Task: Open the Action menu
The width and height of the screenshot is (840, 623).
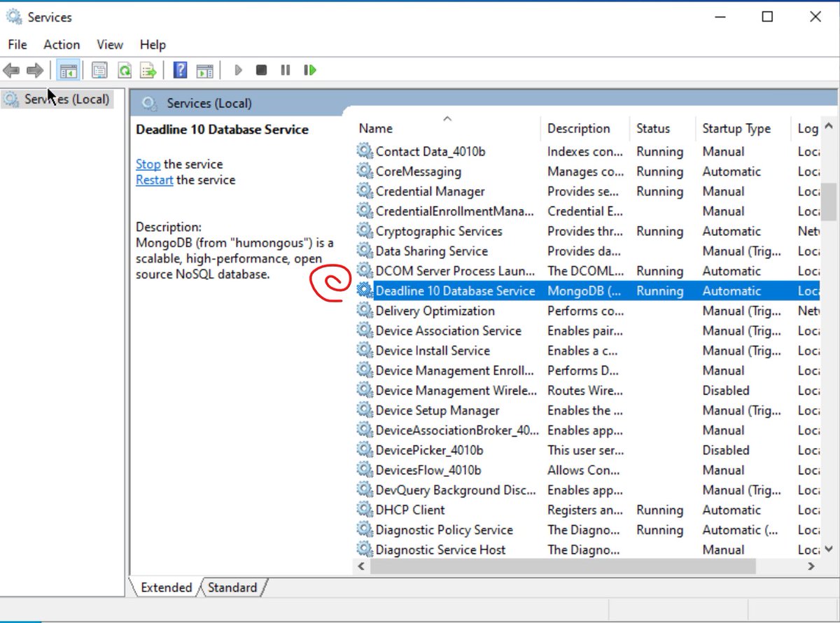Action: tap(62, 44)
